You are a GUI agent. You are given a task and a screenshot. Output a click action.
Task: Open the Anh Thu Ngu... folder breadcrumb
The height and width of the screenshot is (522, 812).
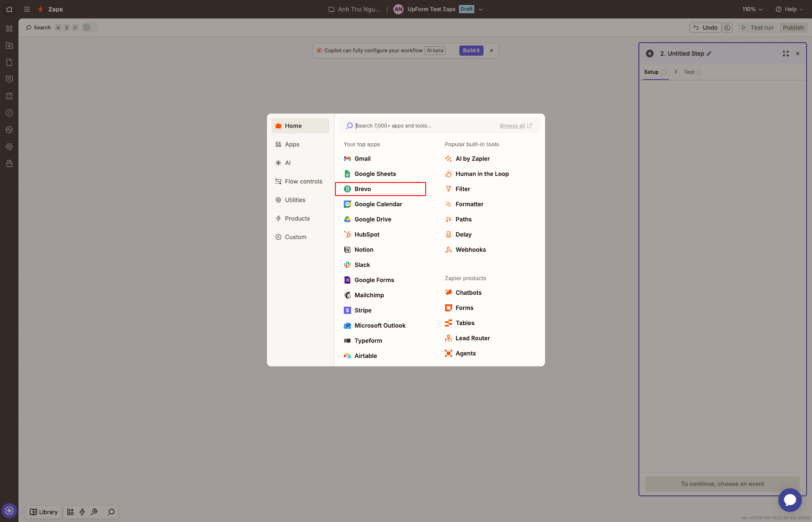354,9
